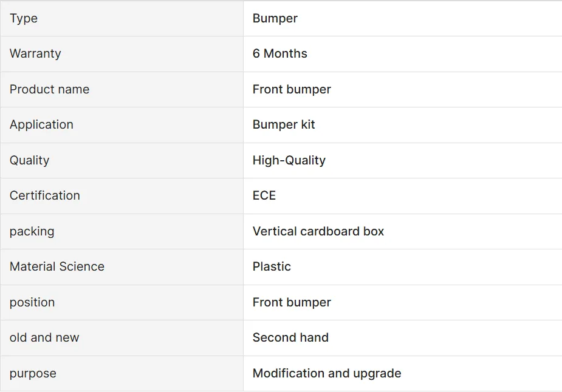Click the Bumper kit value
Image resolution: width=562 pixels, height=392 pixels.
pos(284,124)
